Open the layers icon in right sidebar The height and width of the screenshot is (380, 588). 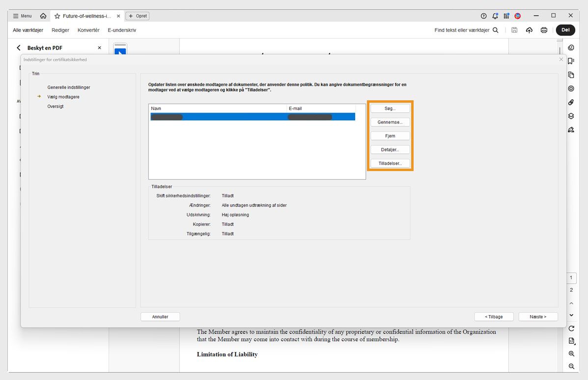point(571,116)
